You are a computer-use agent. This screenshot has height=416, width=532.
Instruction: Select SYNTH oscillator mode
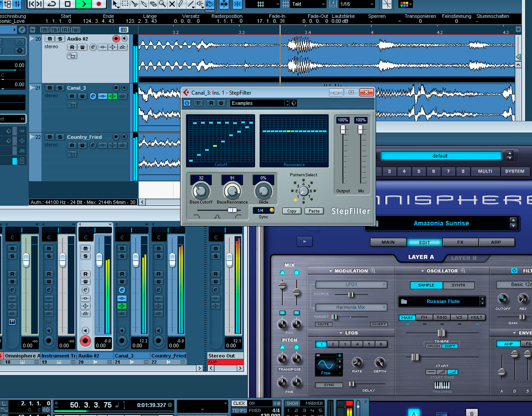click(458, 285)
